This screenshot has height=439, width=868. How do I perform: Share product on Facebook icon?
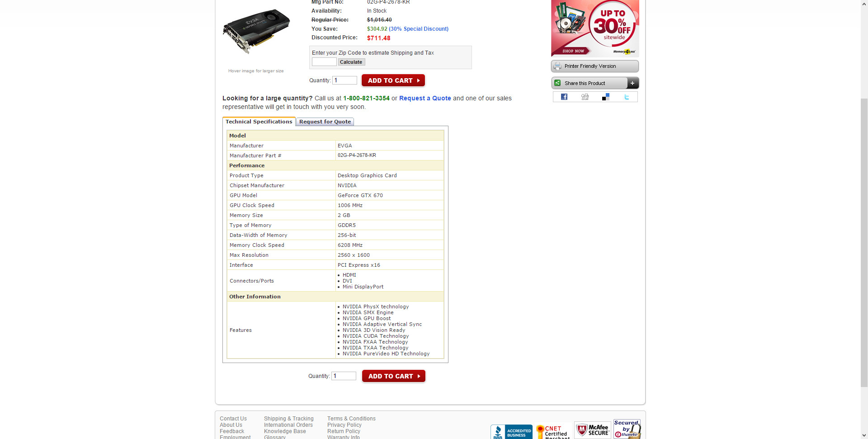click(564, 97)
